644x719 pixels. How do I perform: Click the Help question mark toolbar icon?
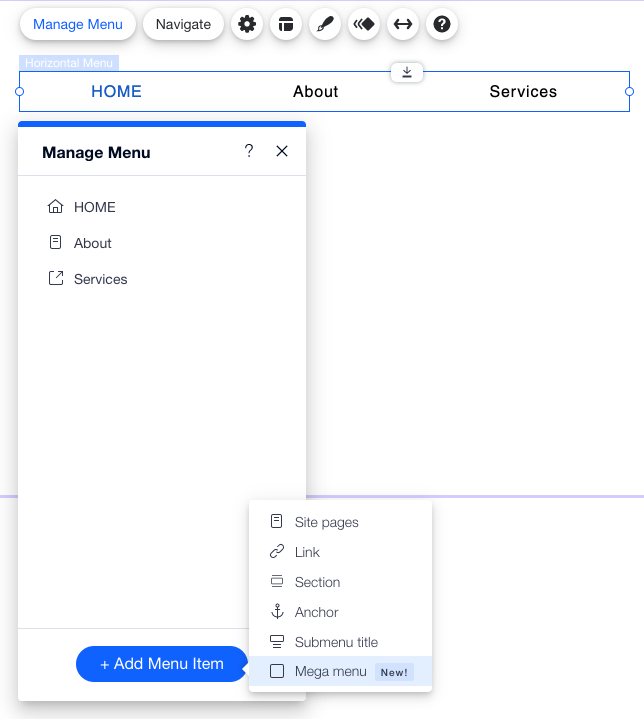coord(442,24)
